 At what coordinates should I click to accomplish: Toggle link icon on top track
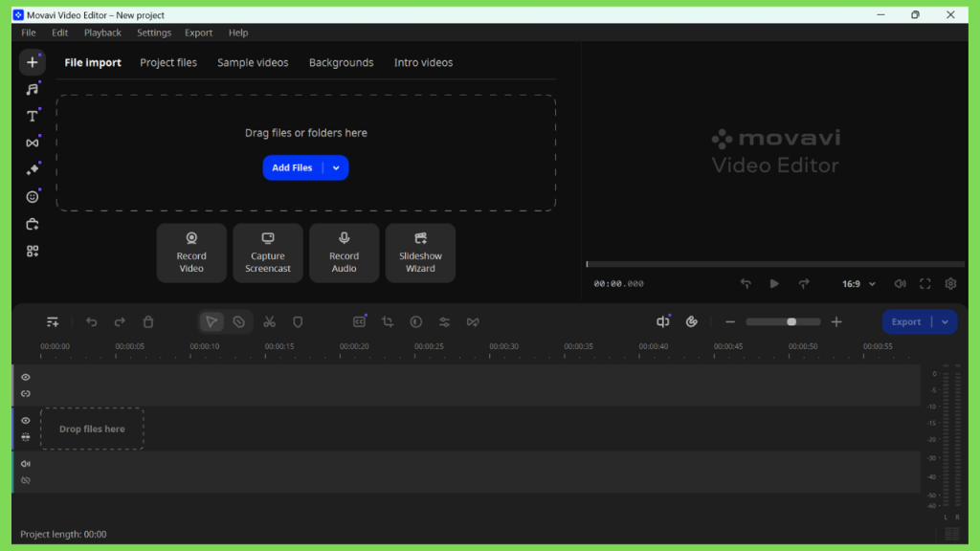pos(26,394)
